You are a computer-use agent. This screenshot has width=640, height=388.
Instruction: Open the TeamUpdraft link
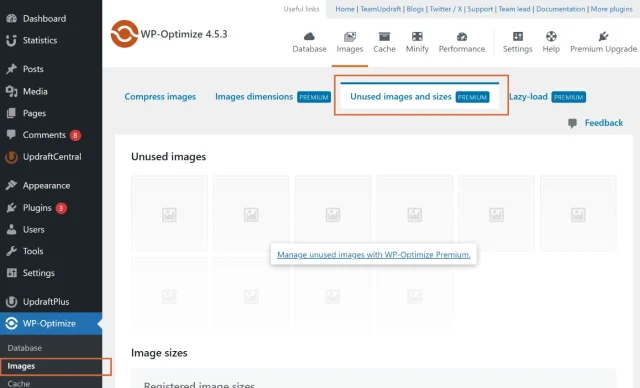click(x=380, y=9)
